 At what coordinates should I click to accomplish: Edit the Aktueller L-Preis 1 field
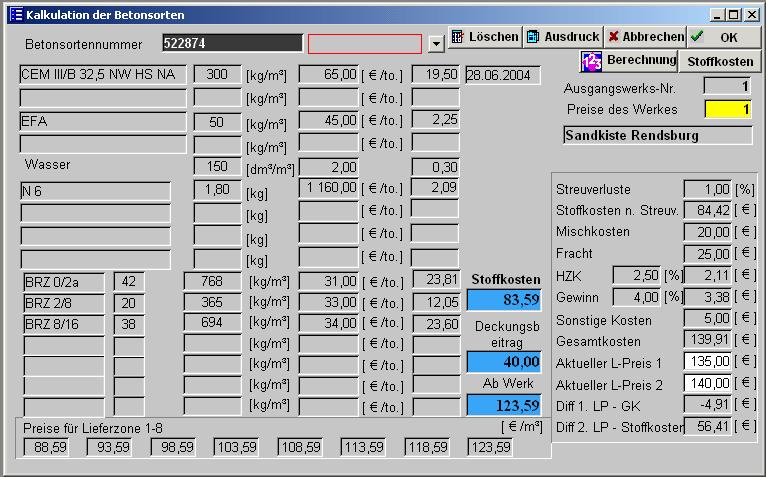tap(709, 363)
